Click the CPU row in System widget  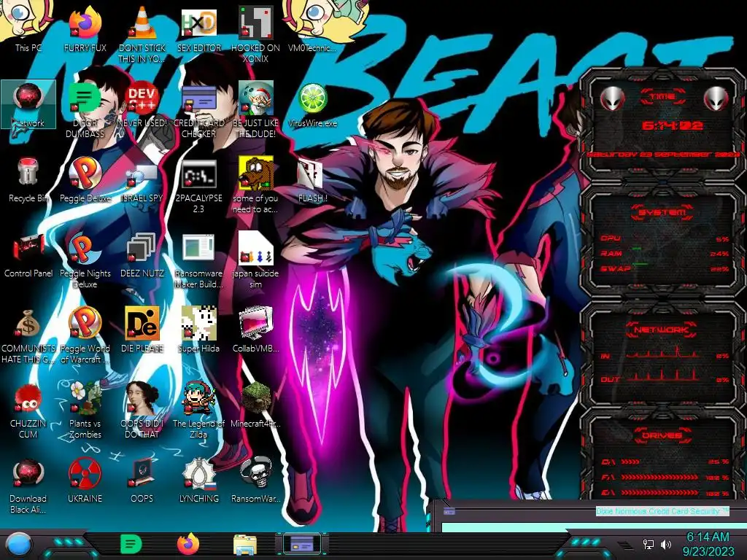pos(665,238)
